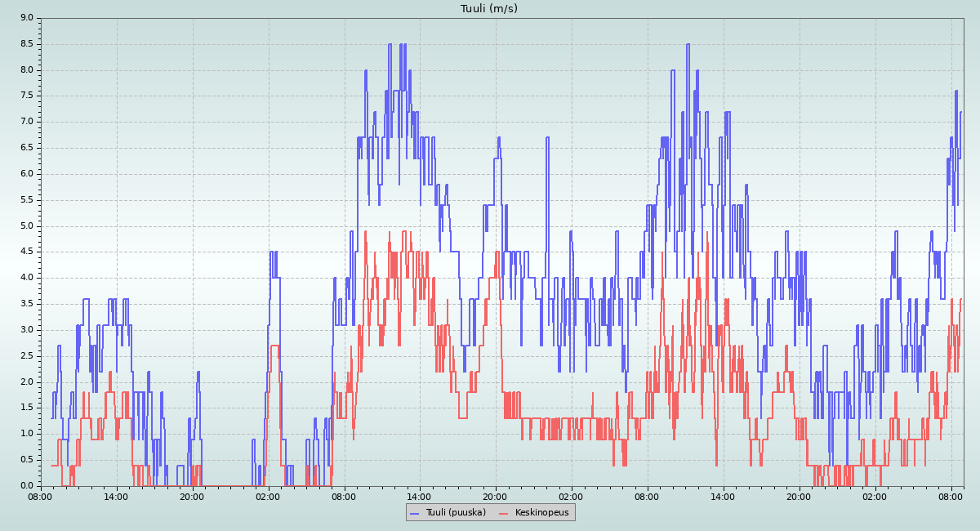Click the red line swatch in legend

[x=504, y=512]
